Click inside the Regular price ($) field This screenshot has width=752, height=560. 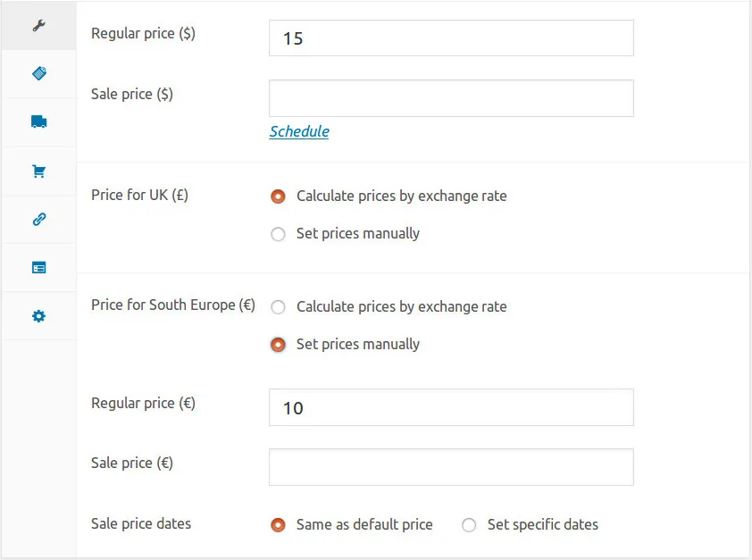[450, 38]
